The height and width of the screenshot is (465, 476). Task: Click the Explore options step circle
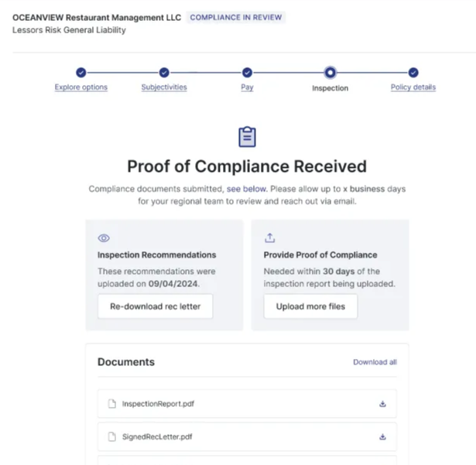pos(81,73)
